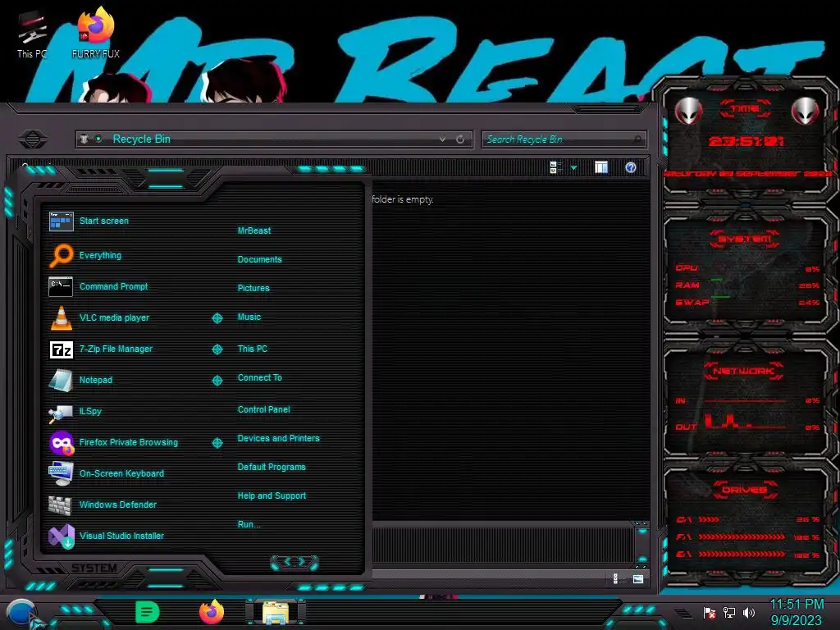This screenshot has height=630, width=840.
Task: Select This PC in start menu right column
Action: point(253,349)
